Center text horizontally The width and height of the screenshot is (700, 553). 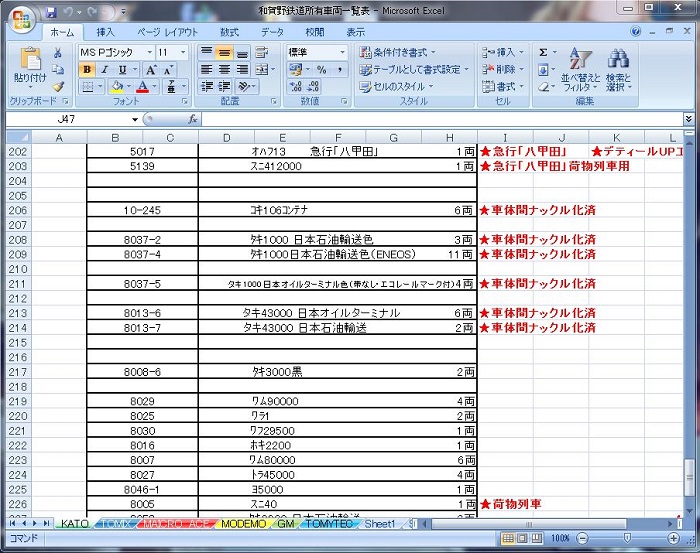tap(224, 69)
